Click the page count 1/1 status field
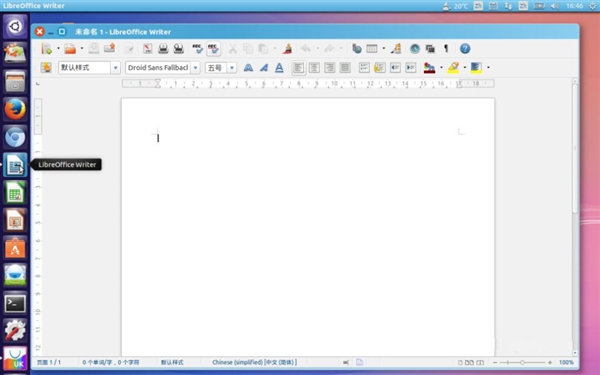600x375 pixels. tap(49, 362)
